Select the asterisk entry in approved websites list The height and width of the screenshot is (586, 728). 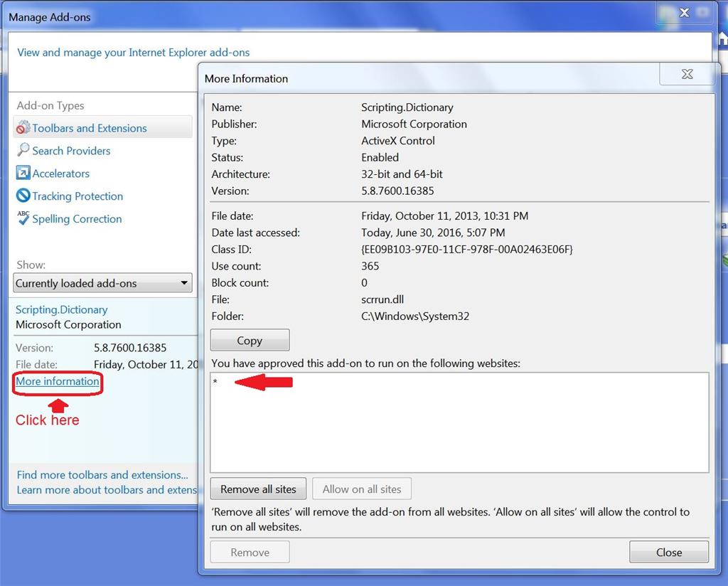tap(215, 382)
